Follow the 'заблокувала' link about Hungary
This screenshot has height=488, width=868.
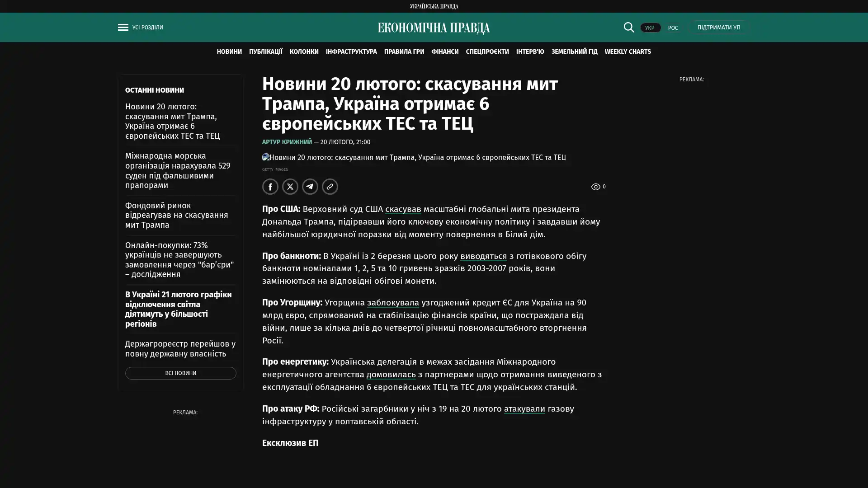click(x=392, y=303)
